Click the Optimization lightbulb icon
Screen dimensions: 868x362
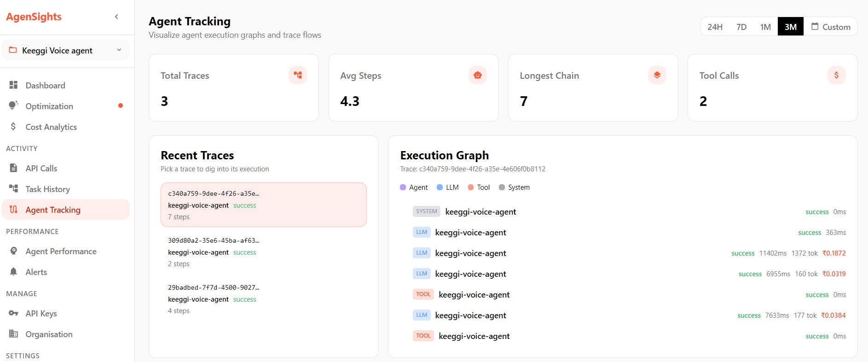(13, 105)
